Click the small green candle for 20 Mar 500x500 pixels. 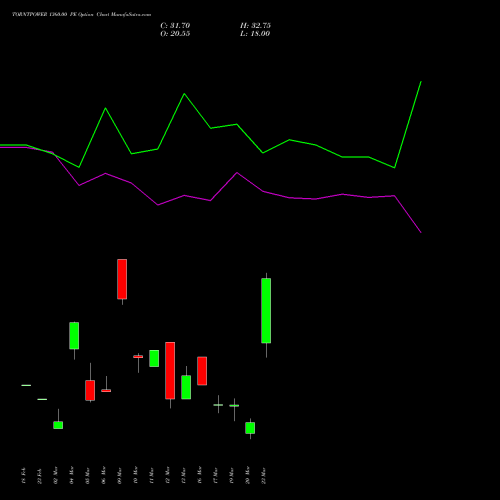tap(250, 428)
